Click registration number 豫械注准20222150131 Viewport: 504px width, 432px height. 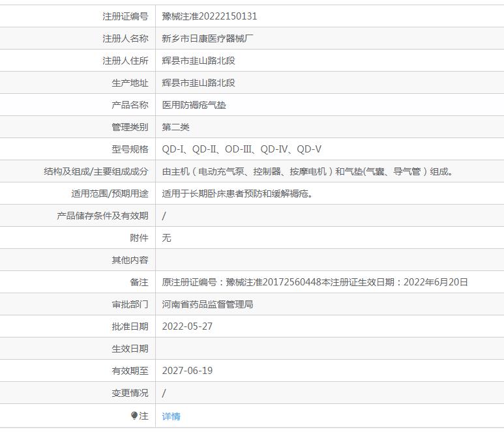[x=209, y=16]
